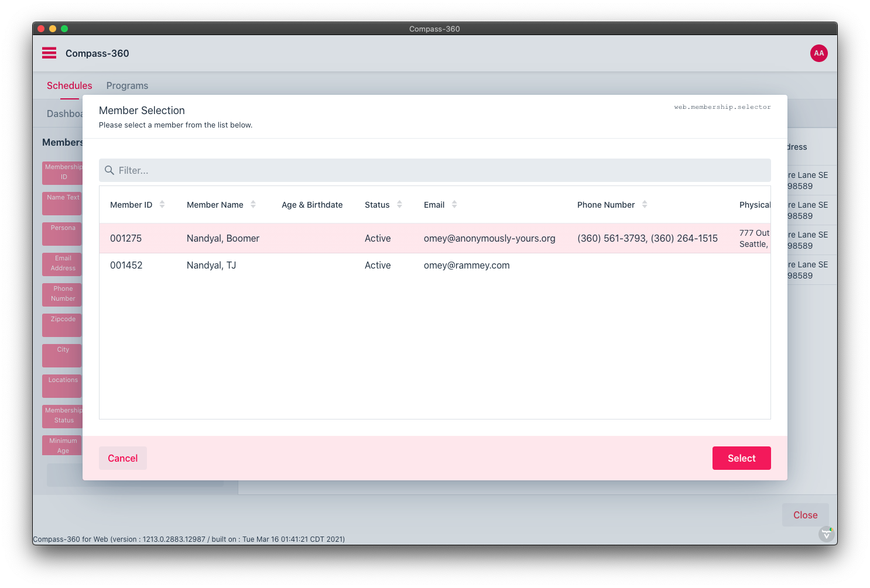The image size is (870, 588).
Task: Click the Close button below the dialog
Action: [x=805, y=515]
